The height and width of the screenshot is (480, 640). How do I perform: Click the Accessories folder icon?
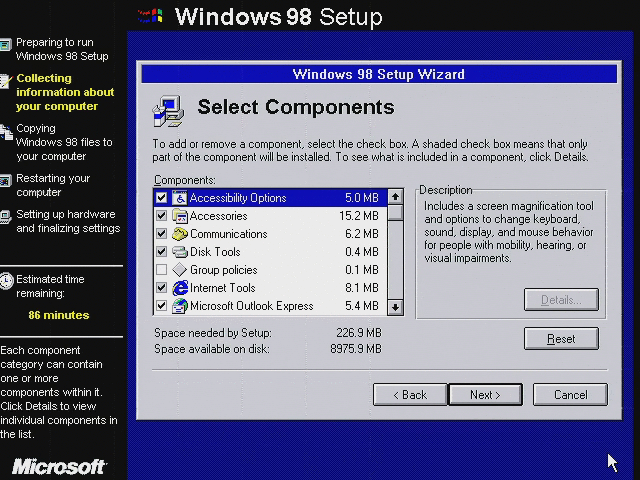(180, 216)
